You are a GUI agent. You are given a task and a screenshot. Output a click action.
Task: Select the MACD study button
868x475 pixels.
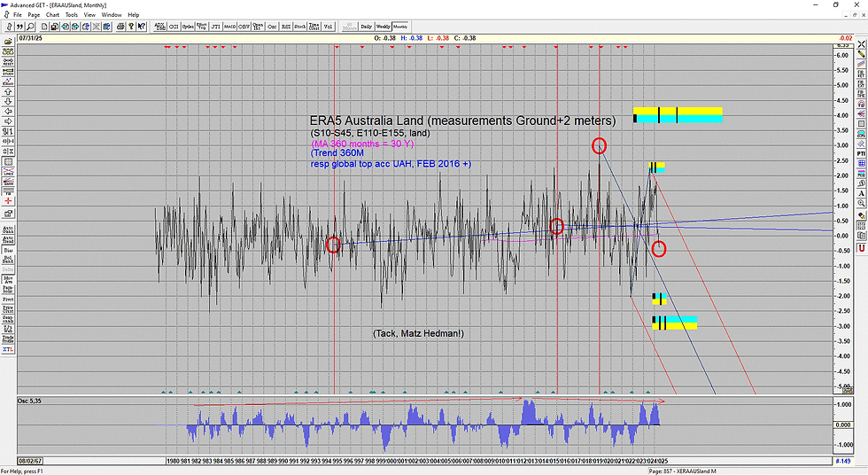[229, 27]
